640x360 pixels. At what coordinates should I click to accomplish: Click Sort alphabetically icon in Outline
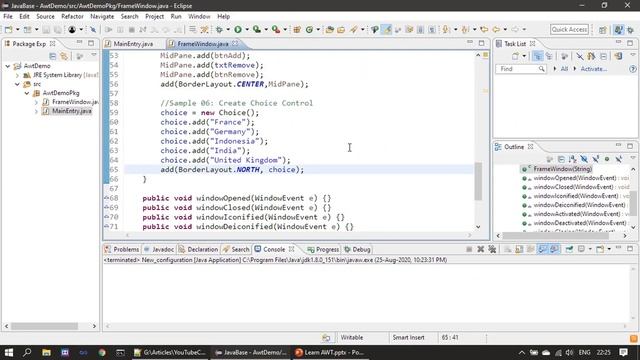[x=572, y=159]
